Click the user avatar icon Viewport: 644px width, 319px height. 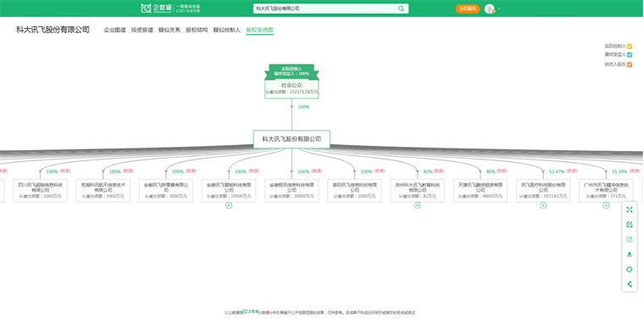coord(489,8)
